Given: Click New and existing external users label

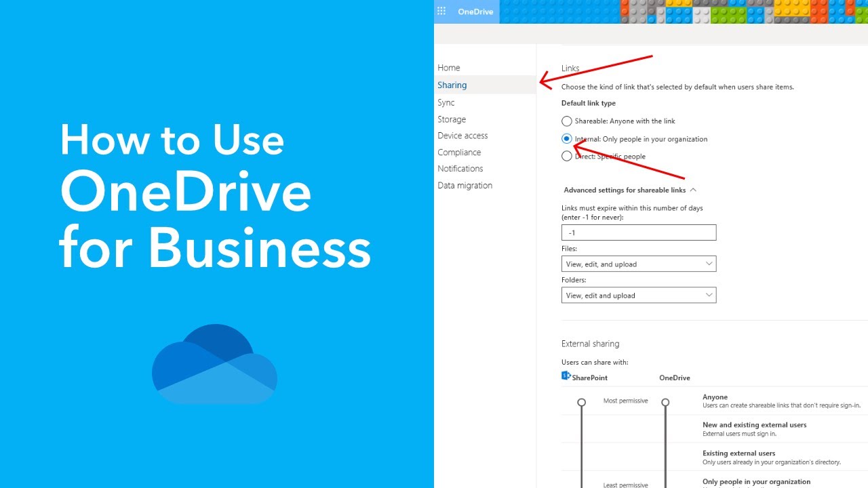Looking at the screenshot, I should pos(755,425).
